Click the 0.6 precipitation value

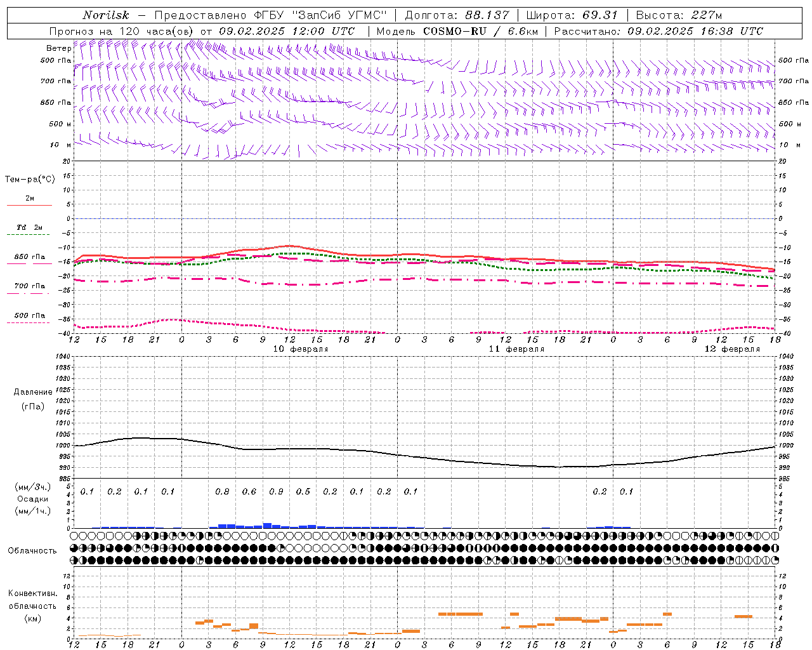(x=249, y=492)
